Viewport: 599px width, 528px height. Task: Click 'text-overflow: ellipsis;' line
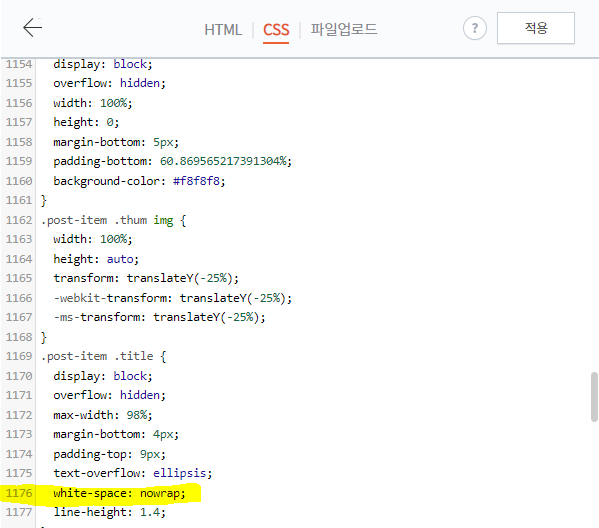(133, 473)
